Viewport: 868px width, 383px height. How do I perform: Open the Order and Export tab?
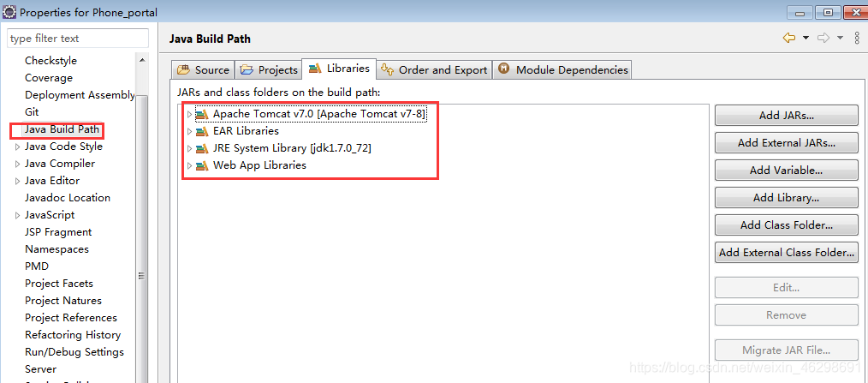435,70
